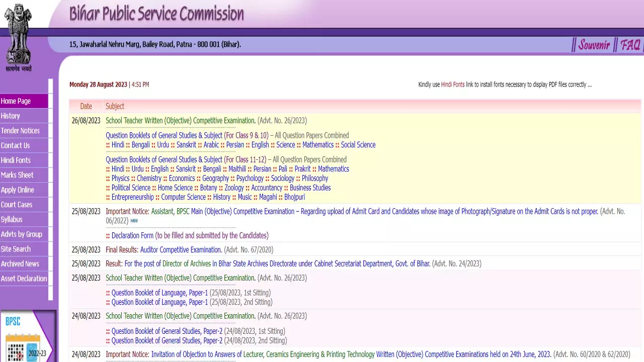Open the Bhojpuri question booklet
Viewport: 644px width, 362px height.
point(294,197)
